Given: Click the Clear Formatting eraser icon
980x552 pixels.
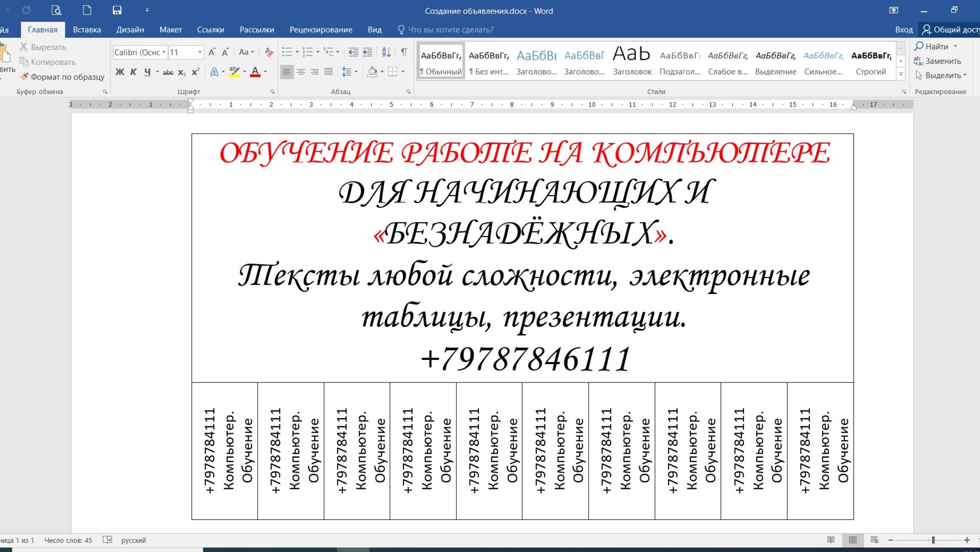Looking at the screenshot, I should (269, 52).
